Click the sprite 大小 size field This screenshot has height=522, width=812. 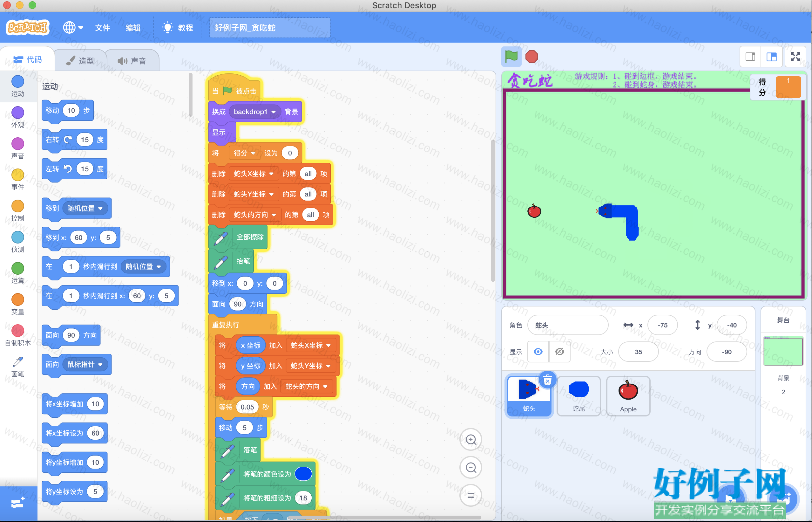coord(638,352)
